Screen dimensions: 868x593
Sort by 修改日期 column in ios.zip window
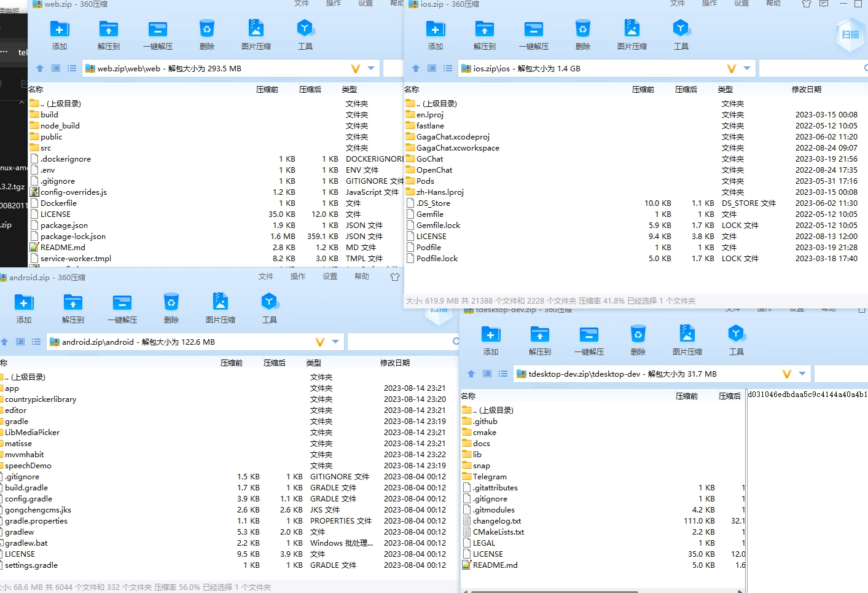(x=807, y=90)
